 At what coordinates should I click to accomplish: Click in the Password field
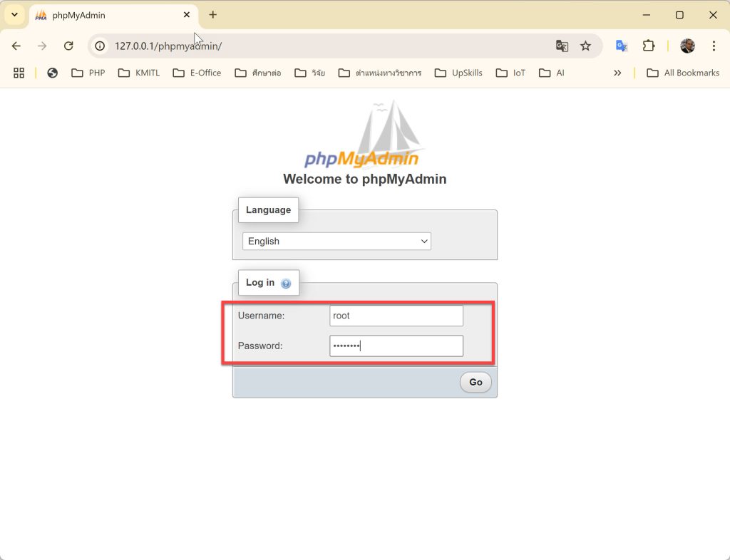[396, 346]
